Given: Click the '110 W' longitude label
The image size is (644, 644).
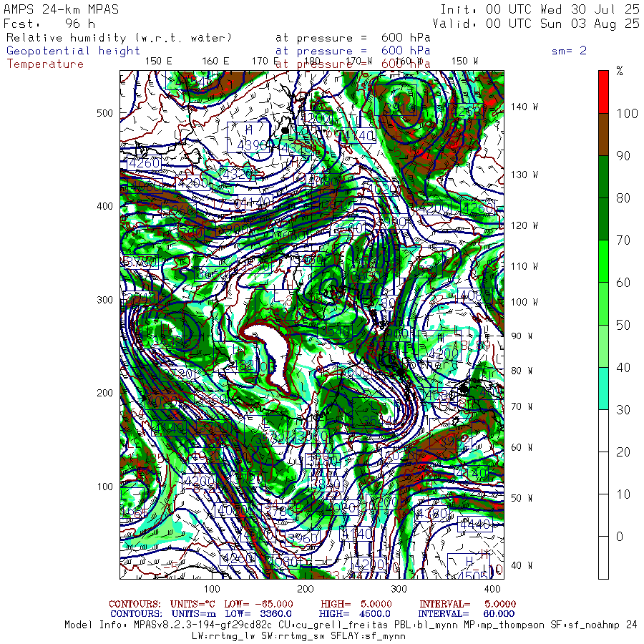Looking at the screenshot, I should point(524,266).
